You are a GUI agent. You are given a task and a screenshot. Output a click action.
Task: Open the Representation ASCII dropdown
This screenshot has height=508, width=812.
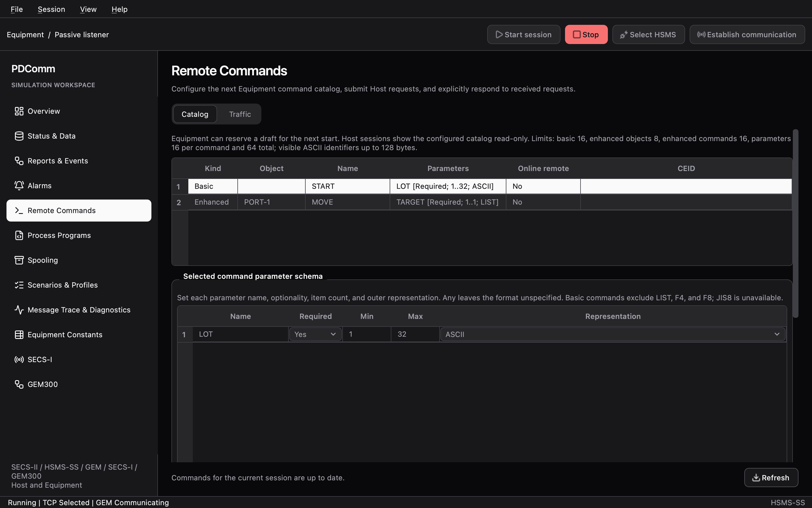click(613, 334)
